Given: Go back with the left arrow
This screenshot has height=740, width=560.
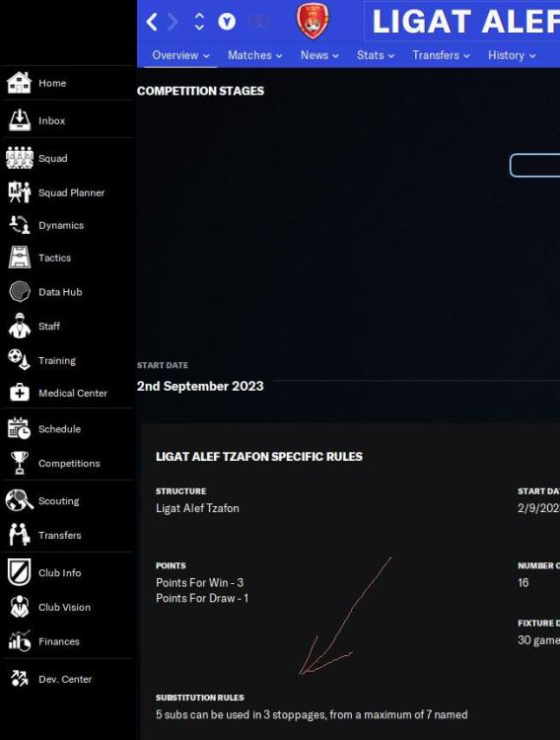Looking at the screenshot, I should (x=152, y=22).
